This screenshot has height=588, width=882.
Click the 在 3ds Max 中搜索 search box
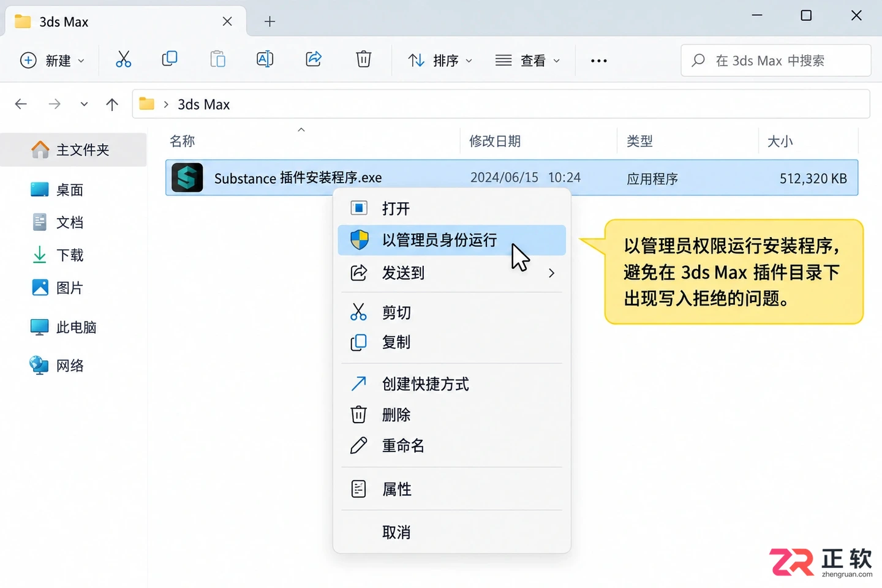[x=776, y=60]
